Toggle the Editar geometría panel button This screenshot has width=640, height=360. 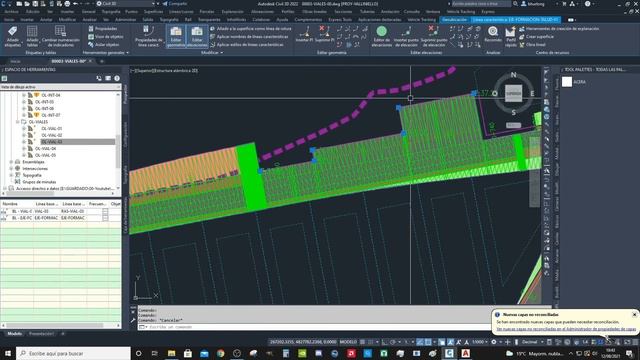coord(176,36)
